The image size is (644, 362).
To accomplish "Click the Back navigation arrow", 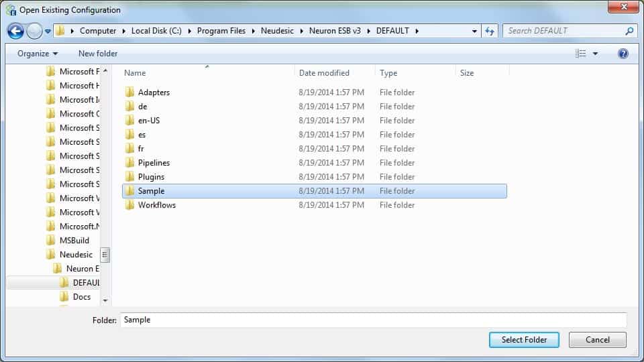I will point(15,32).
